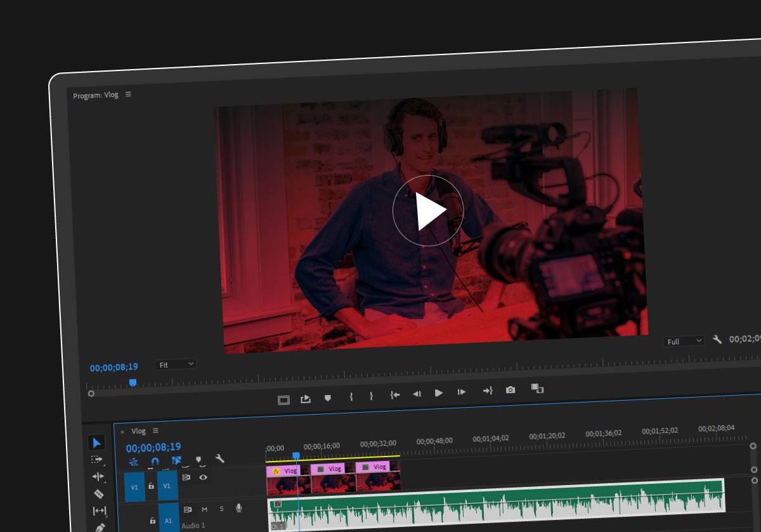Toggle V1 track output eye

pyautogui.click(x=203, y=477)
